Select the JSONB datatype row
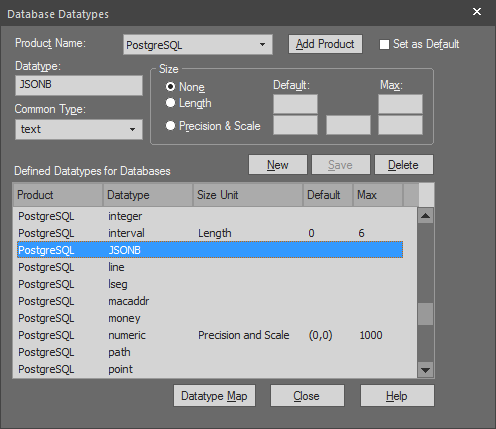The width and height of the screenshot is (496, 429). coord(210,250)
